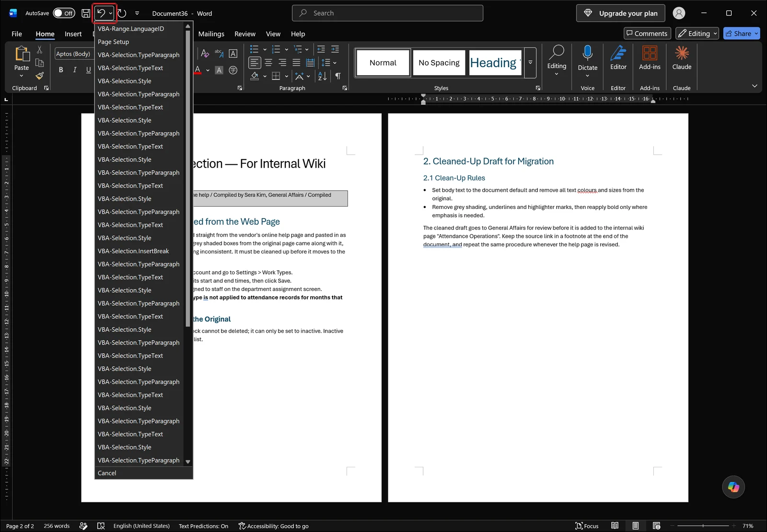Click the Increase Indent icon

click(335, 49)
